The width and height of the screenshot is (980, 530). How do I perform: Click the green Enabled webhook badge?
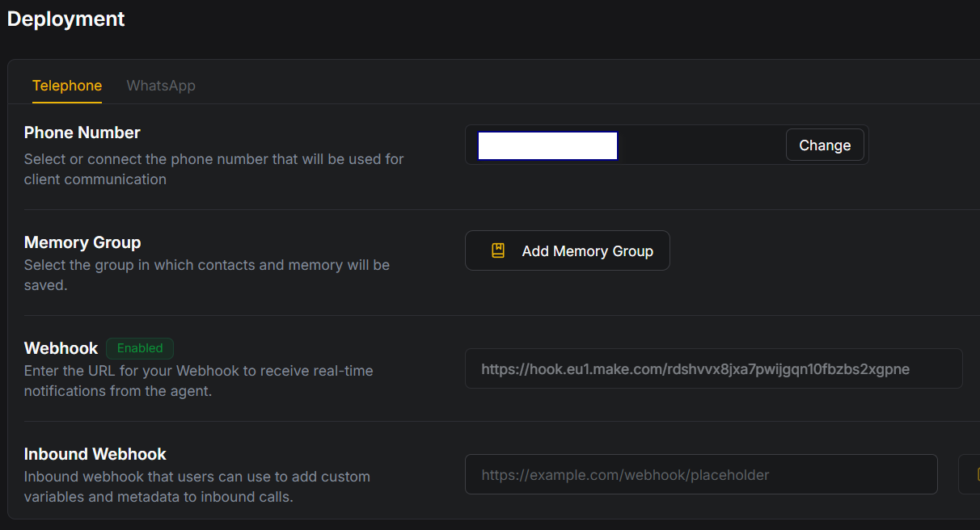(140, 348)
